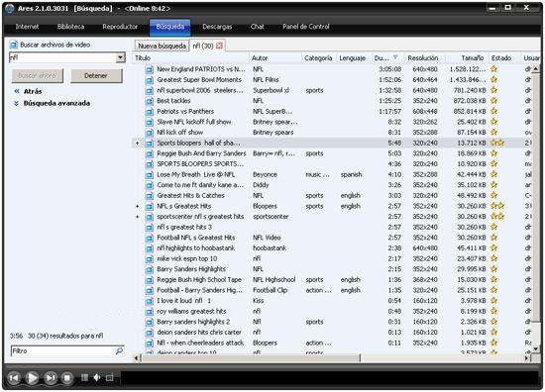The height and width of the screenshot is (392, 545).
Task: Click star rating for Greatest Super Bowl Moments
Action: [493, 79]
